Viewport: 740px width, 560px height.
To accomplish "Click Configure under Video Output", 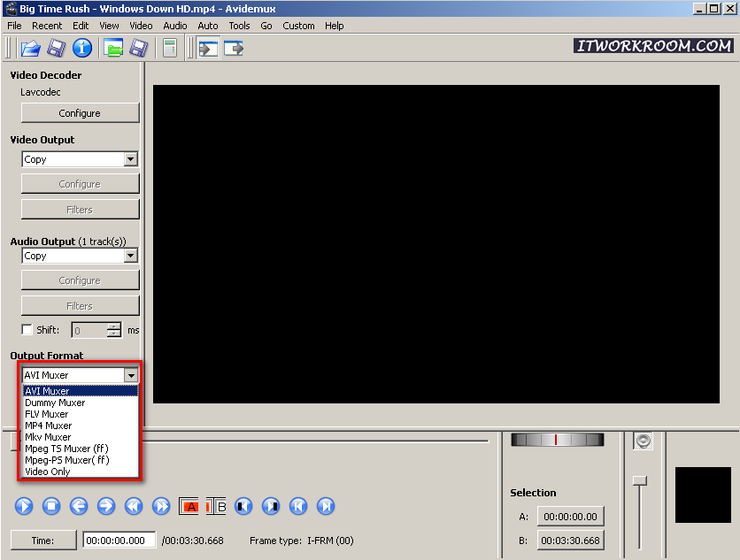I will coord(81,184).
